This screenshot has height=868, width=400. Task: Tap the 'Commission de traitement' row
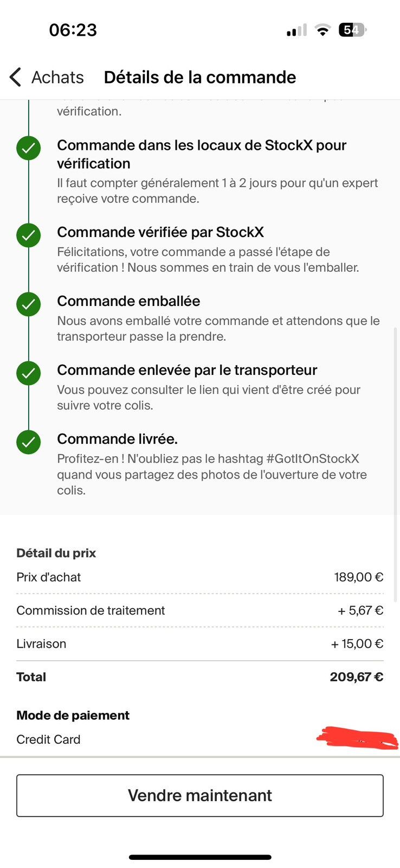[x=200, y=610]
